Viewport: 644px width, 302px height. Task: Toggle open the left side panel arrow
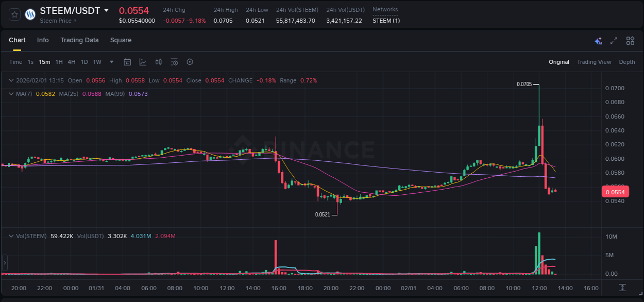4,263
